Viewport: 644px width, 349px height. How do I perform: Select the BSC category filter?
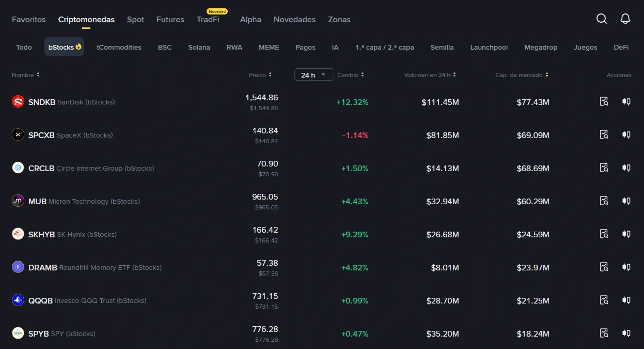[165, 47]
